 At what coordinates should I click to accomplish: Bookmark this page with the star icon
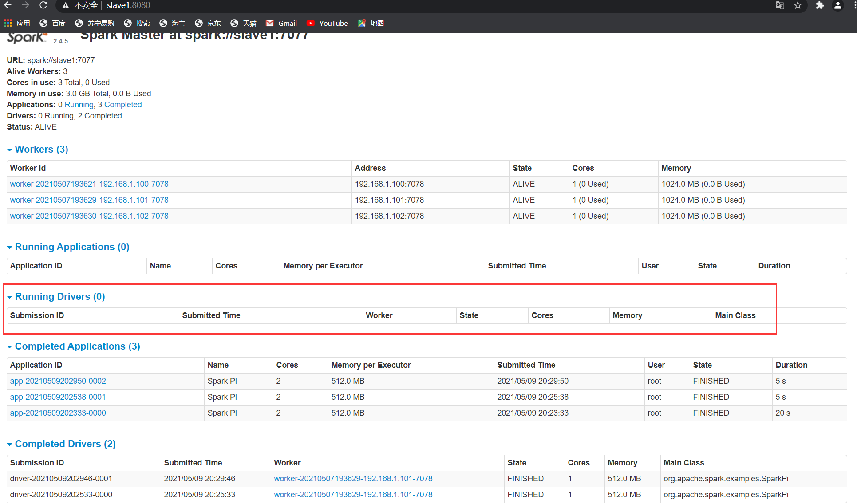798,6
